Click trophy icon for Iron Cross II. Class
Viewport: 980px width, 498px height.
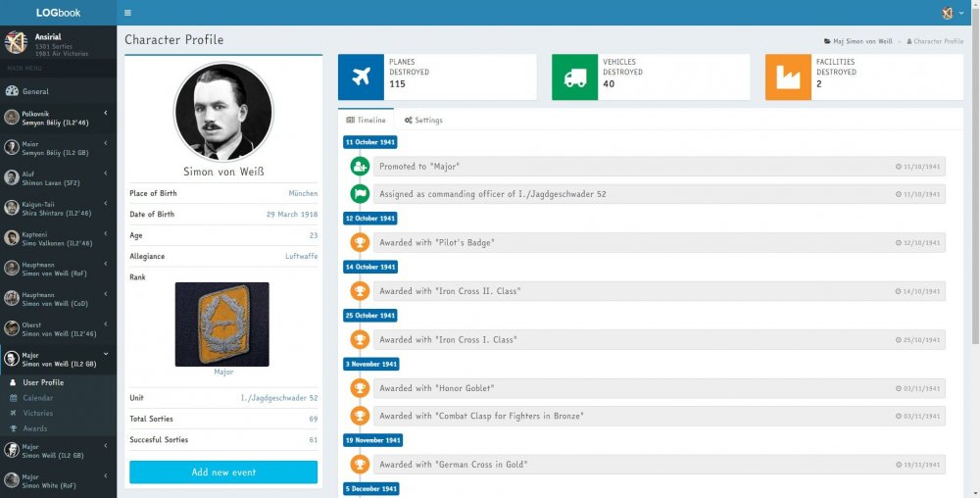click(360, 291)
